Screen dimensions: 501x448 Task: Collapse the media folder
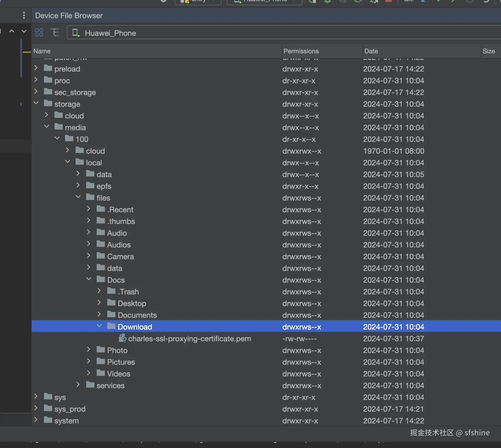(x=47, y=127)
